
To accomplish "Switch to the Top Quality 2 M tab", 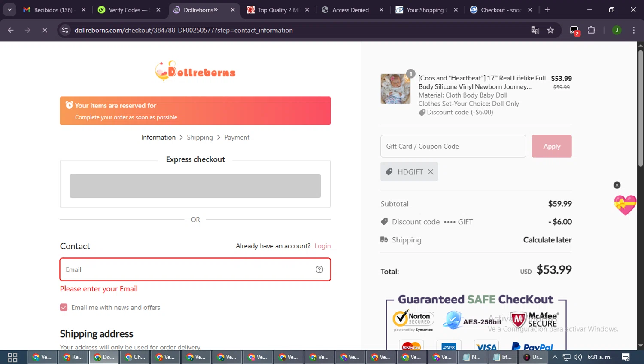I will [x=272, y=10].
